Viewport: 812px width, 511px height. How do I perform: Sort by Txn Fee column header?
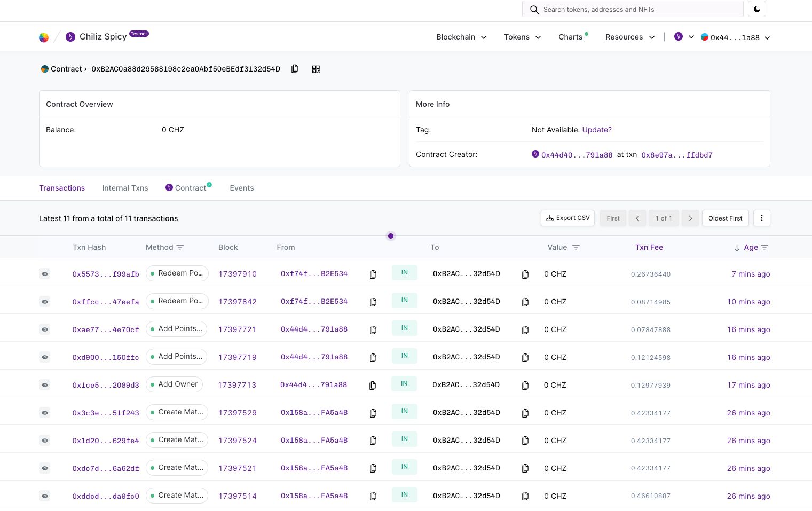click(649, 247)
